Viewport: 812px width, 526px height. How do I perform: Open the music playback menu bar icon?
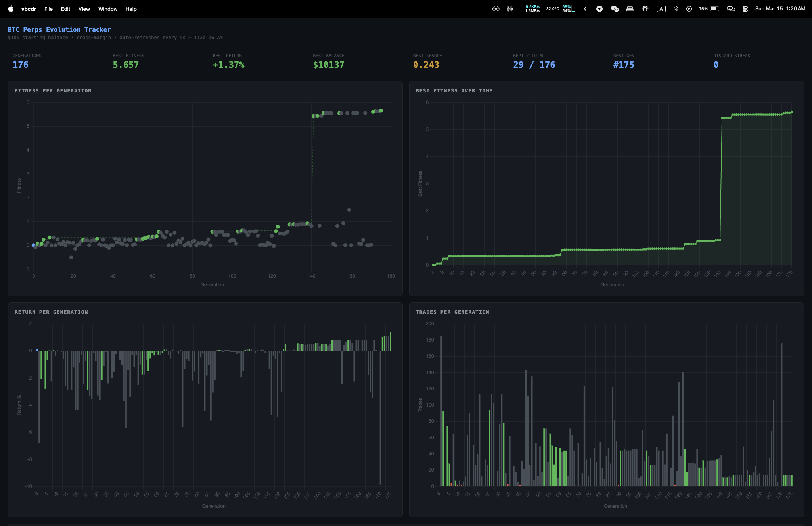pos(689,8)
